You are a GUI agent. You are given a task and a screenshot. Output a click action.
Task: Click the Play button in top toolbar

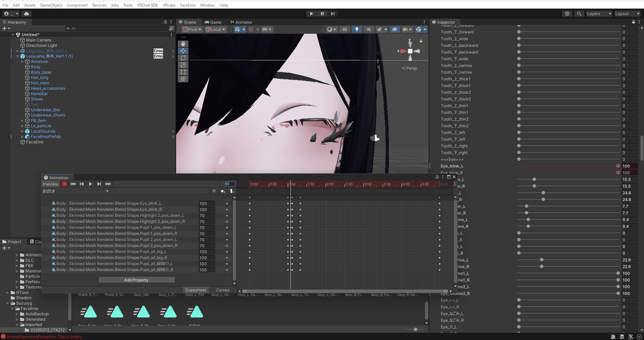312,13
